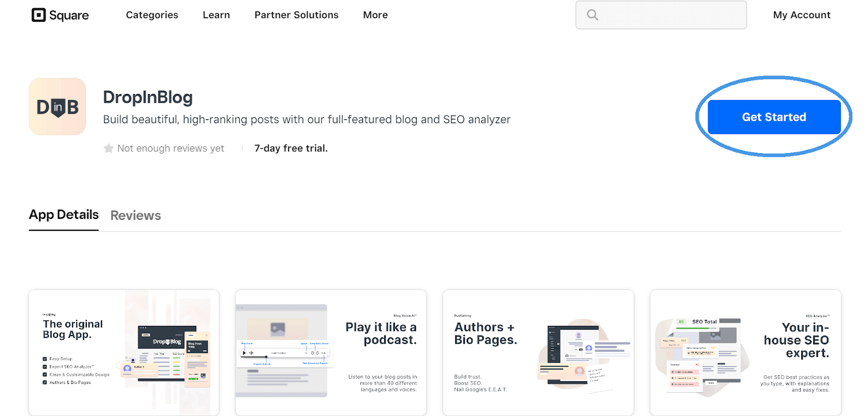Click the search magnifier icon
The image size is (868, 416).
click(591, 15)
